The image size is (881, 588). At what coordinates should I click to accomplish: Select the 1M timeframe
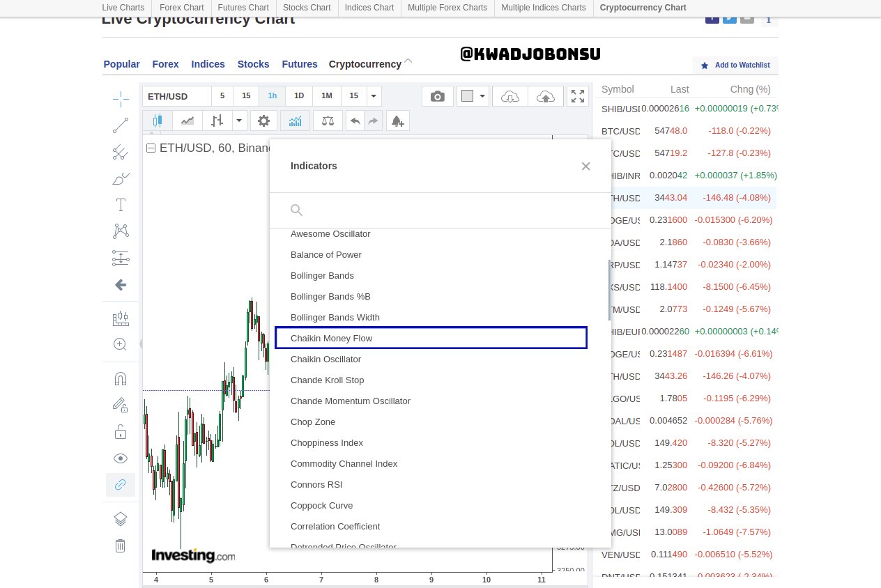[327, 96]
